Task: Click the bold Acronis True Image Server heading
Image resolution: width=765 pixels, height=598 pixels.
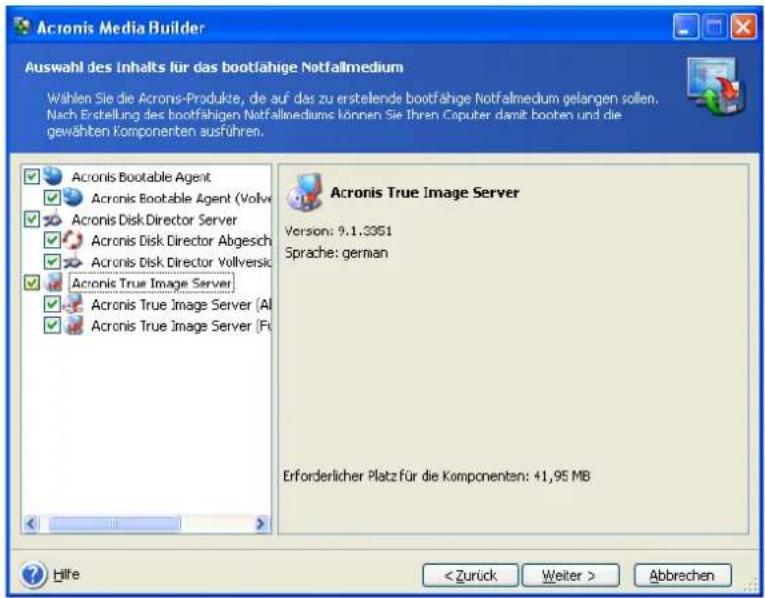Action: [x=424, y=192]
